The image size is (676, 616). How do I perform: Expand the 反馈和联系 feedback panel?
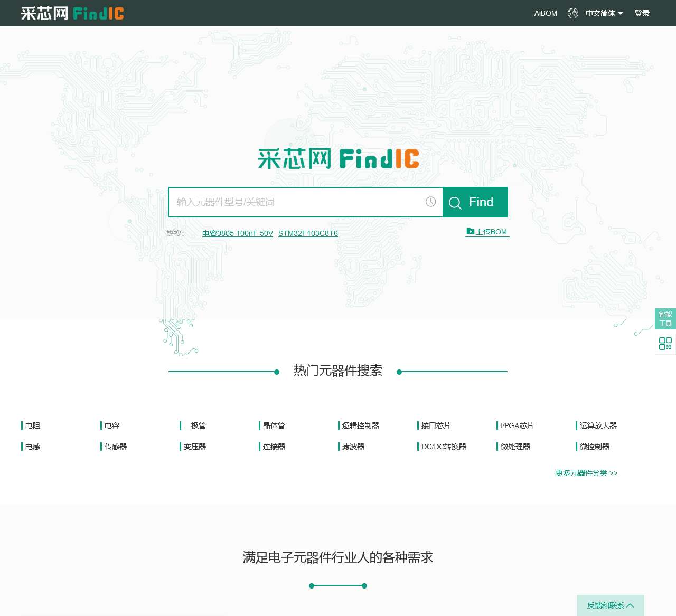[x=610, y=605]
